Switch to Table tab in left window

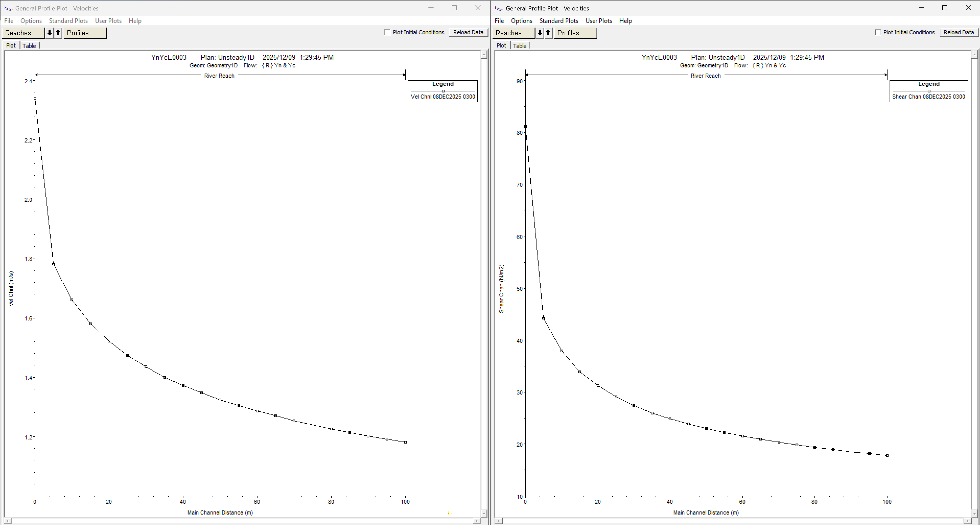click(29, 46)
